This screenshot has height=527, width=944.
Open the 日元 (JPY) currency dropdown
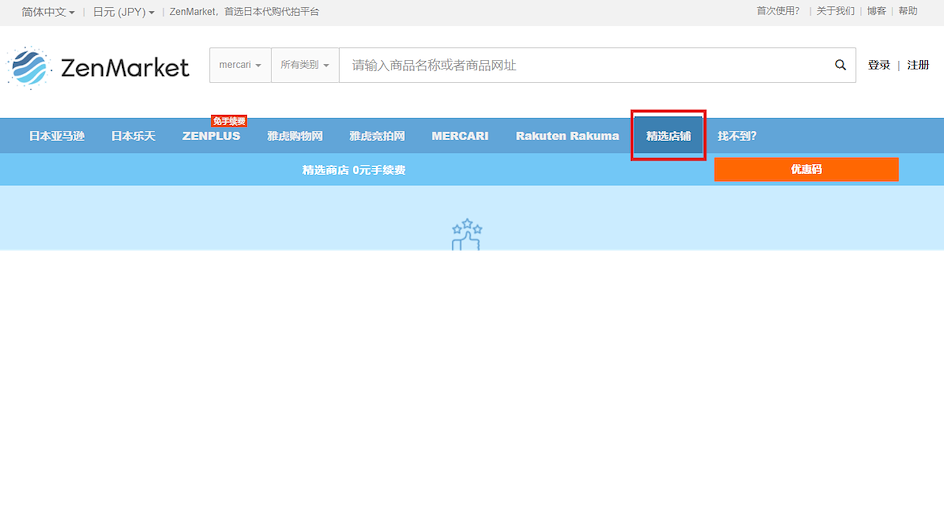123,11
